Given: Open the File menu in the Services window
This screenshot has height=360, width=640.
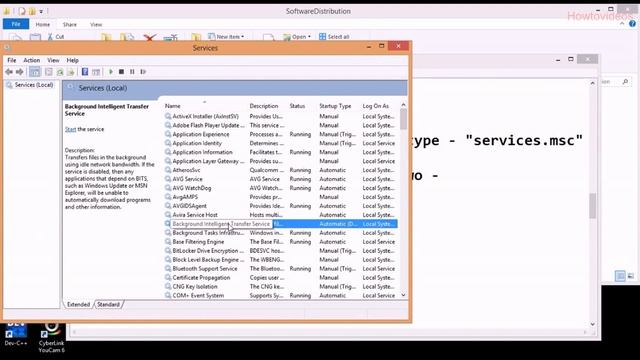Looking at the screenshot, I should pos(12,60).
